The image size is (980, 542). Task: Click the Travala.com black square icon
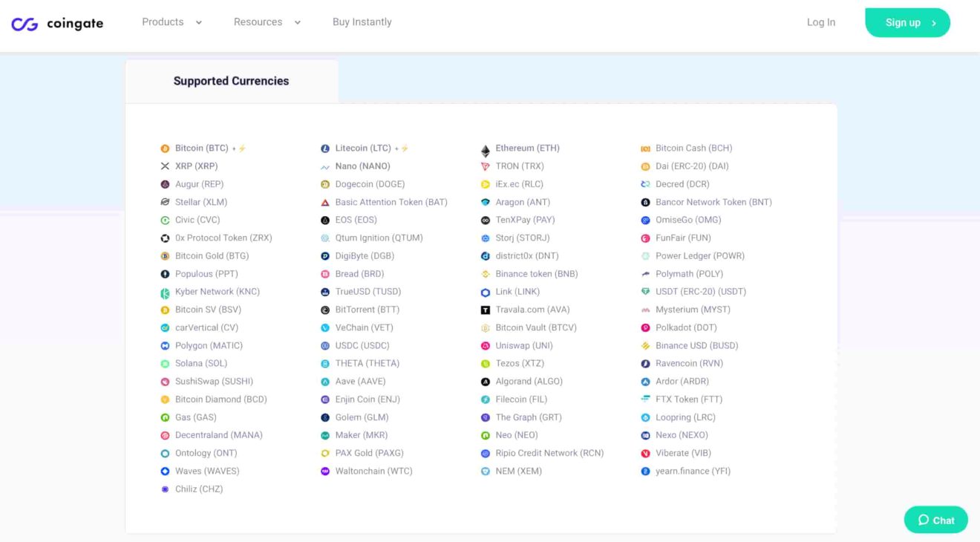tap(486, 310)
